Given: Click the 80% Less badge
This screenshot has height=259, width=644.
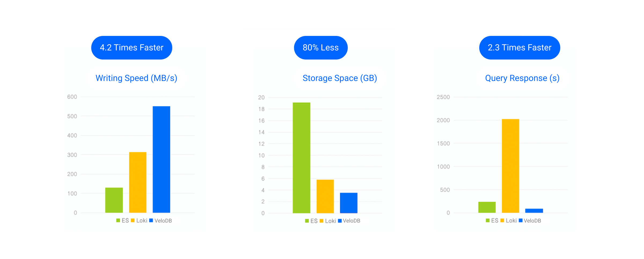Looking at the screenshot, I should click(x=321, y=48).
